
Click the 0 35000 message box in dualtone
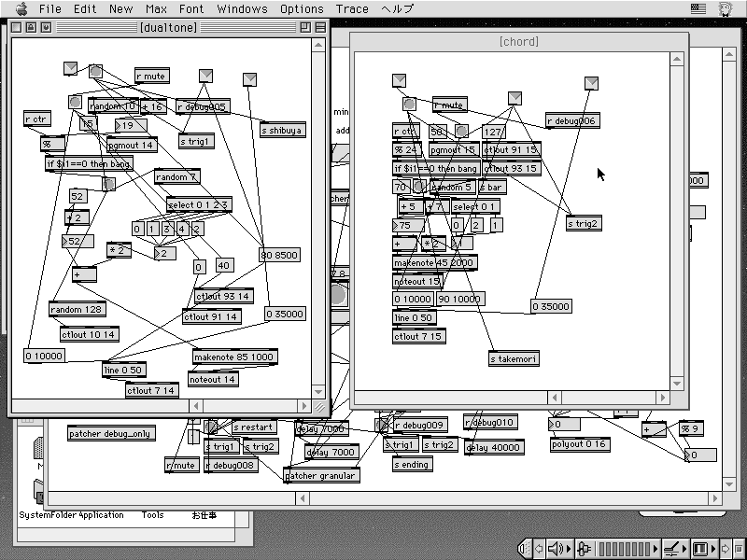285,314
